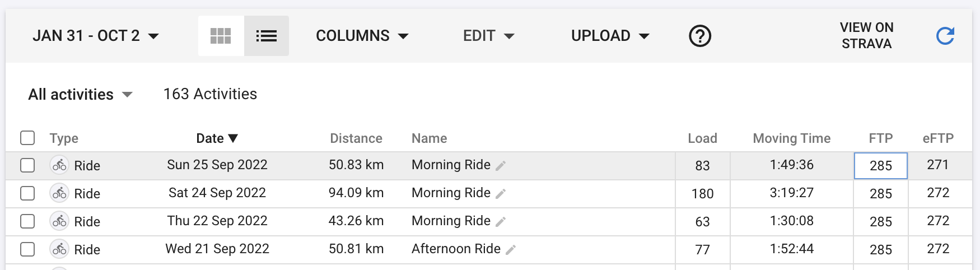Expand the All activities filter dropdown
This screenshot has width=980, height=270.
click(x=80, y=94)
